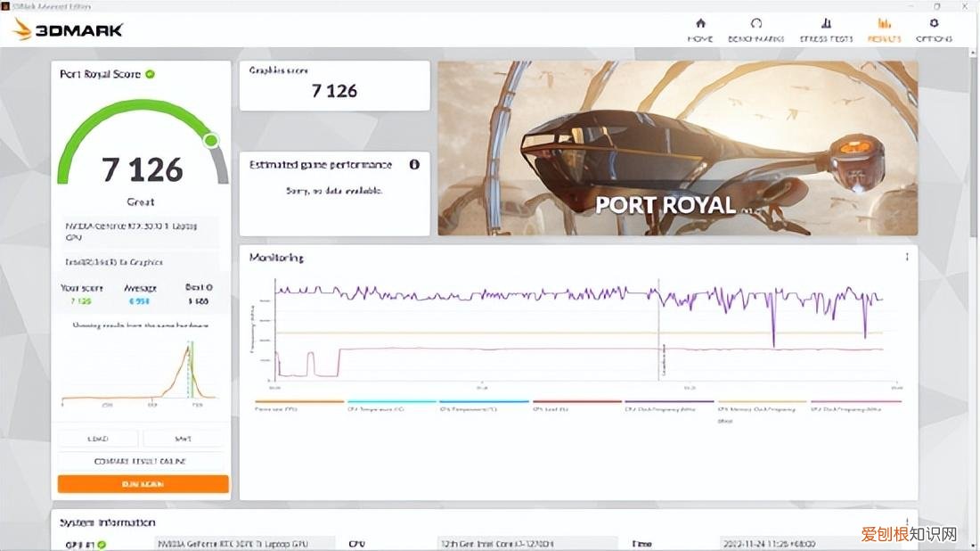Open the Home section icon
980x551 pixels.
click(x=699, y=29)
